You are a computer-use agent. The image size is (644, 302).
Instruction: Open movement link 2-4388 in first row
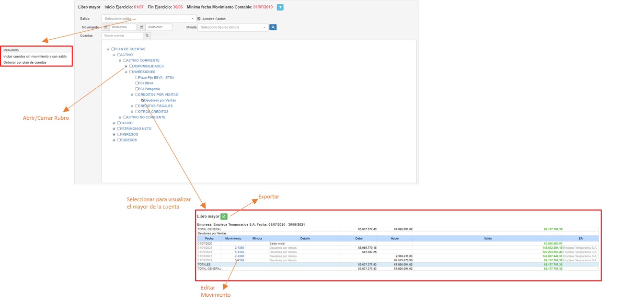click(240, 247)
